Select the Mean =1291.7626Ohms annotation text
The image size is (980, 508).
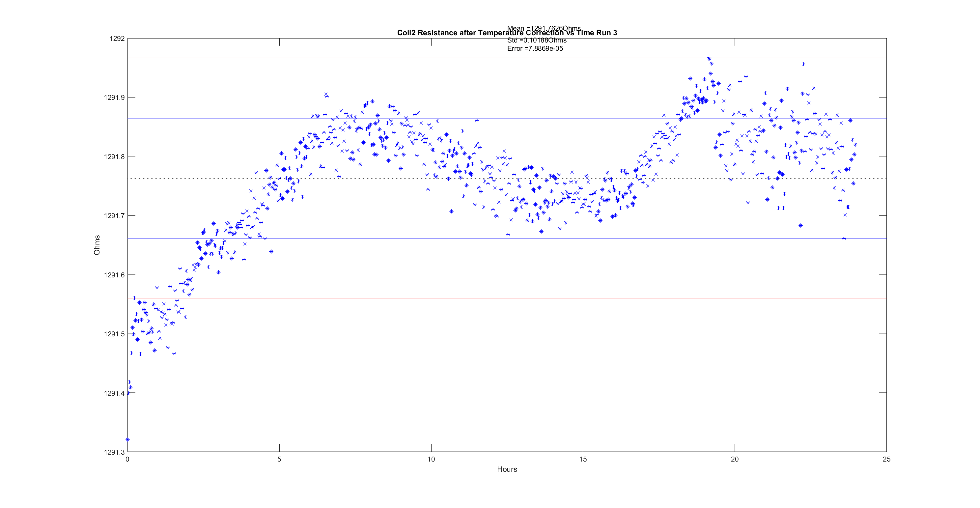coord(544,28)
